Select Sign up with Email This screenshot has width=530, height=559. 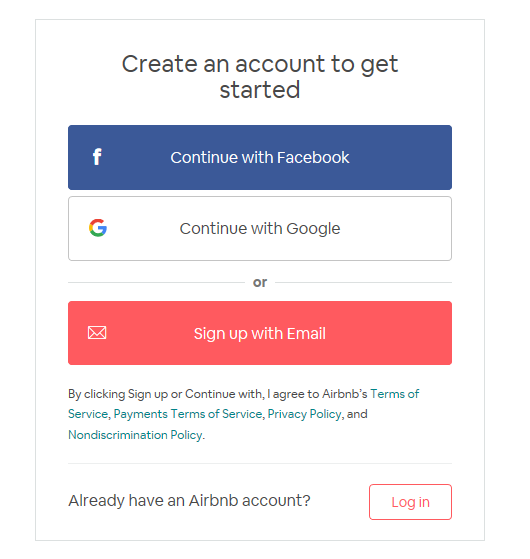[x=260, y=333]
